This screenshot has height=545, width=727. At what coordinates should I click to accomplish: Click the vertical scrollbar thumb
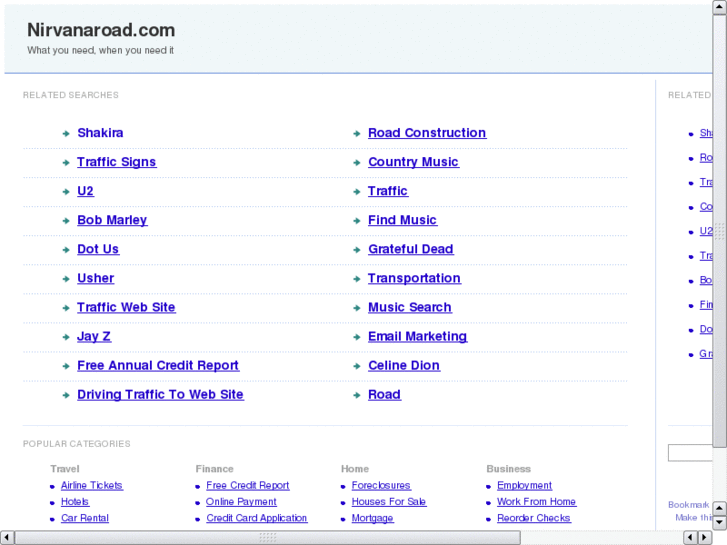point(720,231)
